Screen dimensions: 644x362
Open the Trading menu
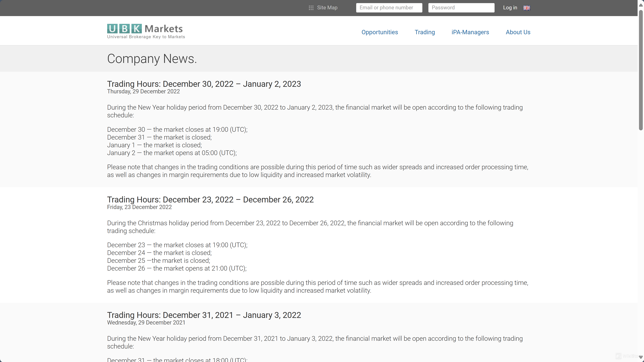click(424, 32)
